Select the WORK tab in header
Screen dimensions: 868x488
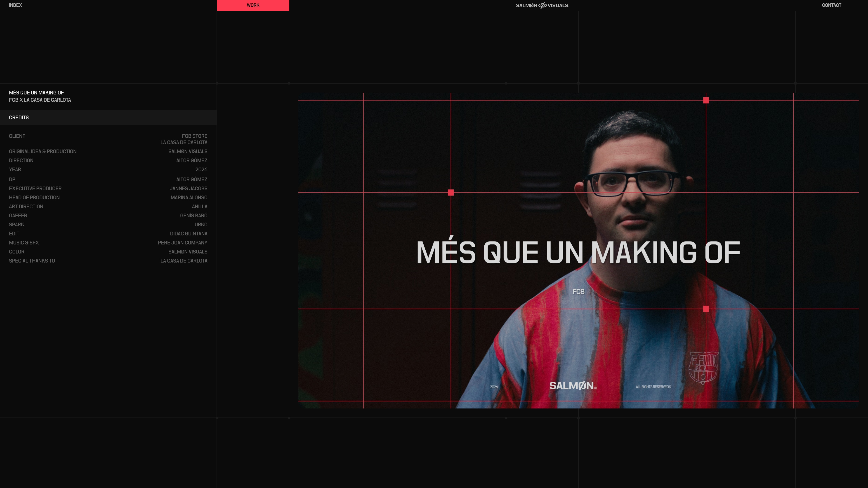pyautogui.click(x=253, y=5)
